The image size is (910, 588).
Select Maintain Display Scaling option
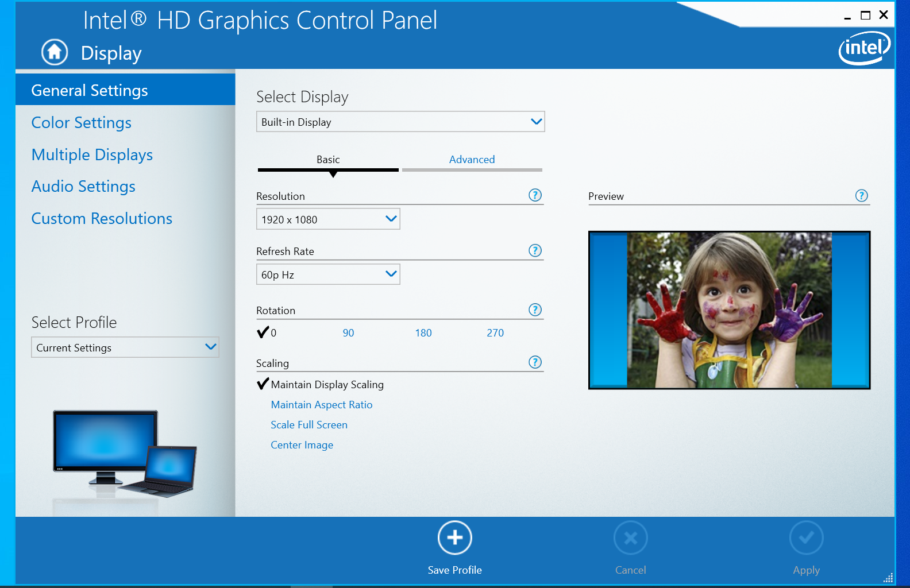tap(321, 384)
